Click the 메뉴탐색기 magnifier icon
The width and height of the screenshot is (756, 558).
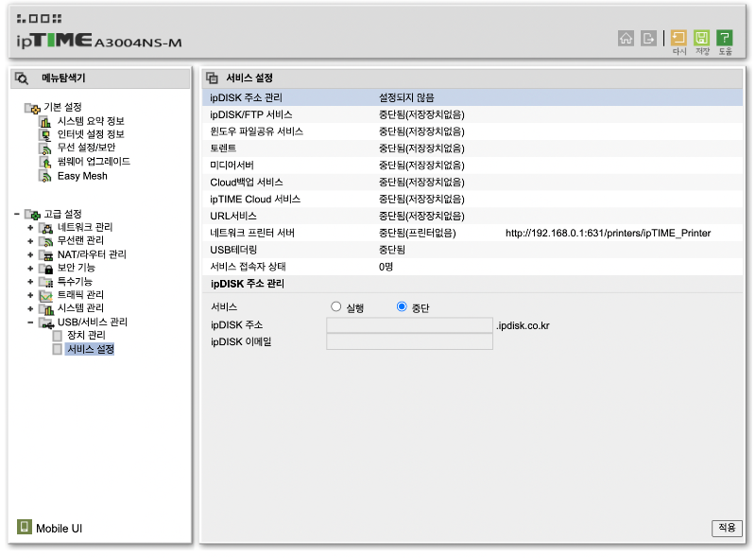click(x=22, y=78)
